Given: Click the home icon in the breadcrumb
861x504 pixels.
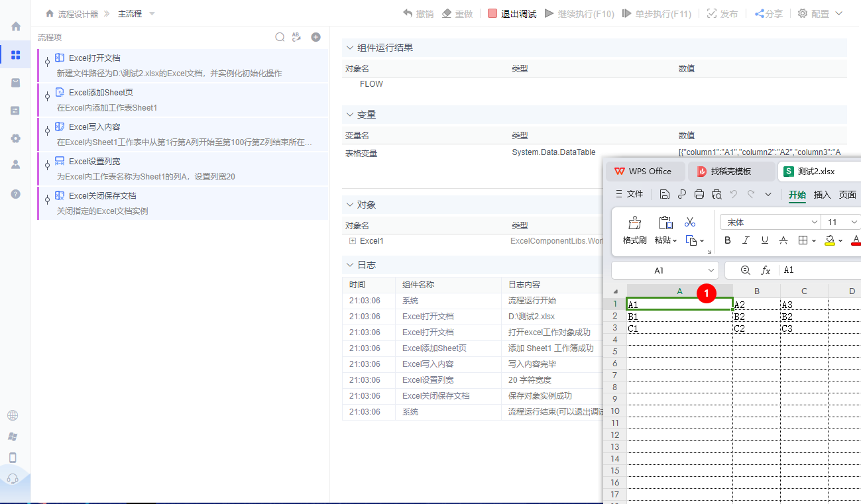Looking at the screenshot, I should point(48,13).
